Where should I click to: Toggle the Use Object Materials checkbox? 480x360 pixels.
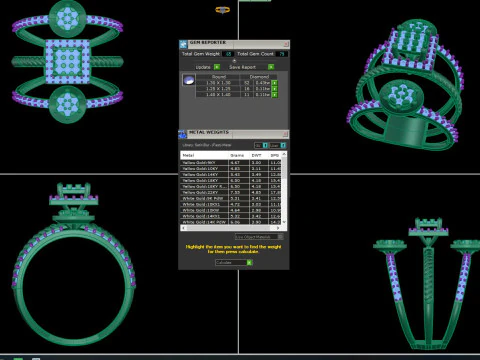pos(281,237)
